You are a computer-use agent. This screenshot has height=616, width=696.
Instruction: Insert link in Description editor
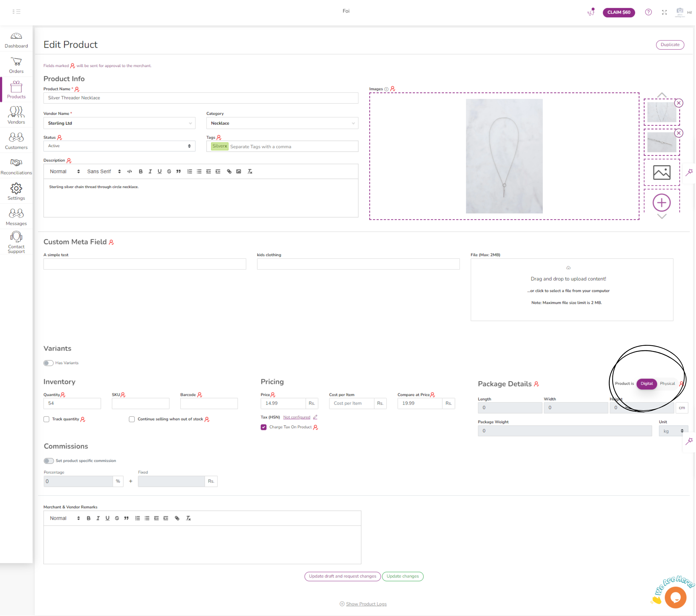coord(229,172)
